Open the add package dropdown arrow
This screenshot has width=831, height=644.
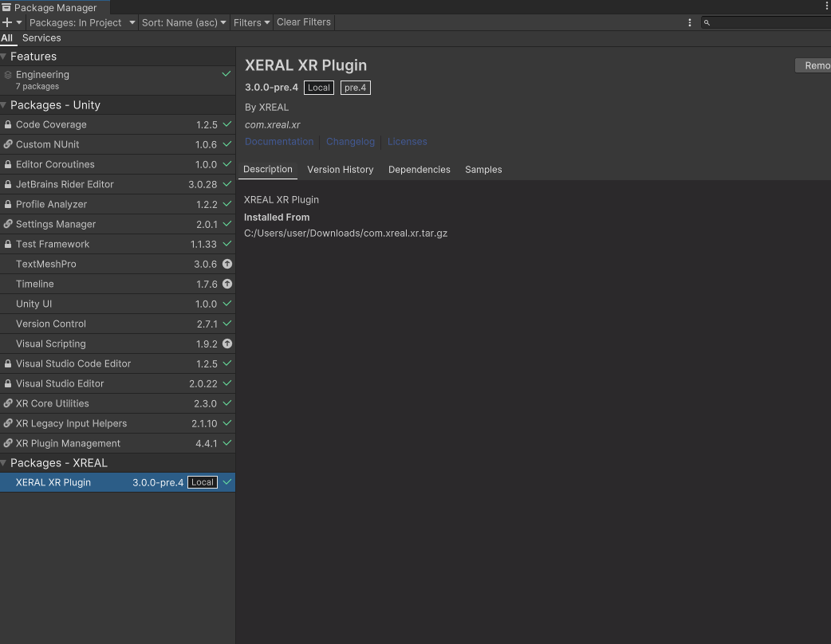coord(19,22)
